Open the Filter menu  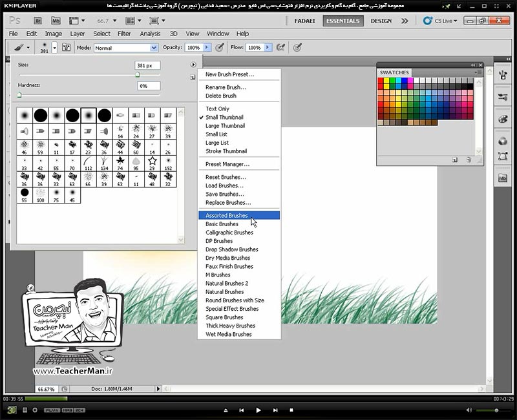tap(124, 34)
